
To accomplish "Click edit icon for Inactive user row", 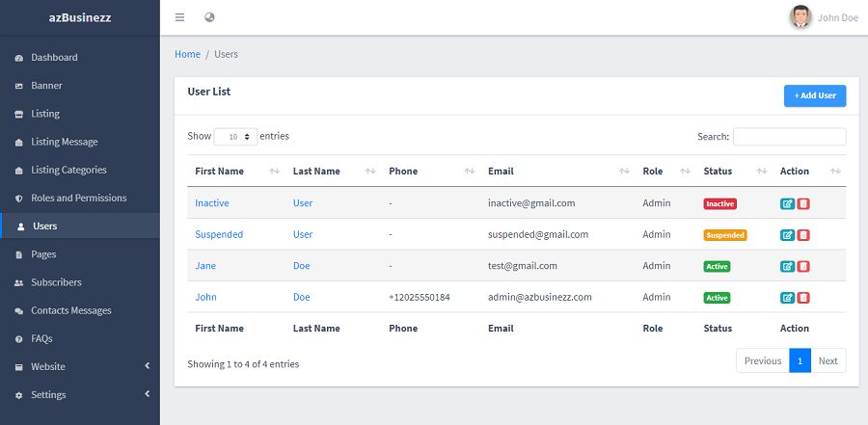I will coord(787,203).
